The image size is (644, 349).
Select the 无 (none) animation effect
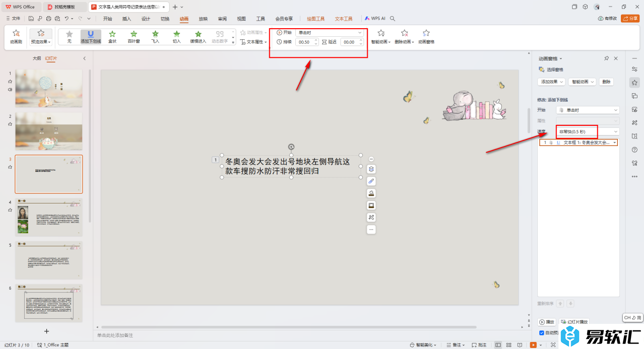69,37
